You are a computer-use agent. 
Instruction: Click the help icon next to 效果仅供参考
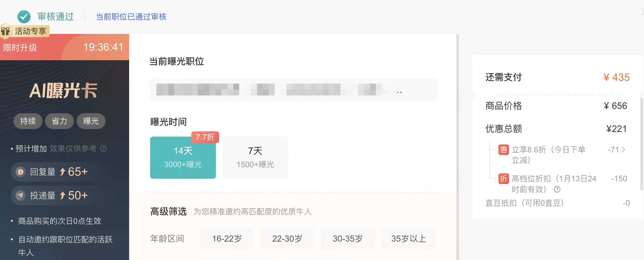click(x=103, y=148)
